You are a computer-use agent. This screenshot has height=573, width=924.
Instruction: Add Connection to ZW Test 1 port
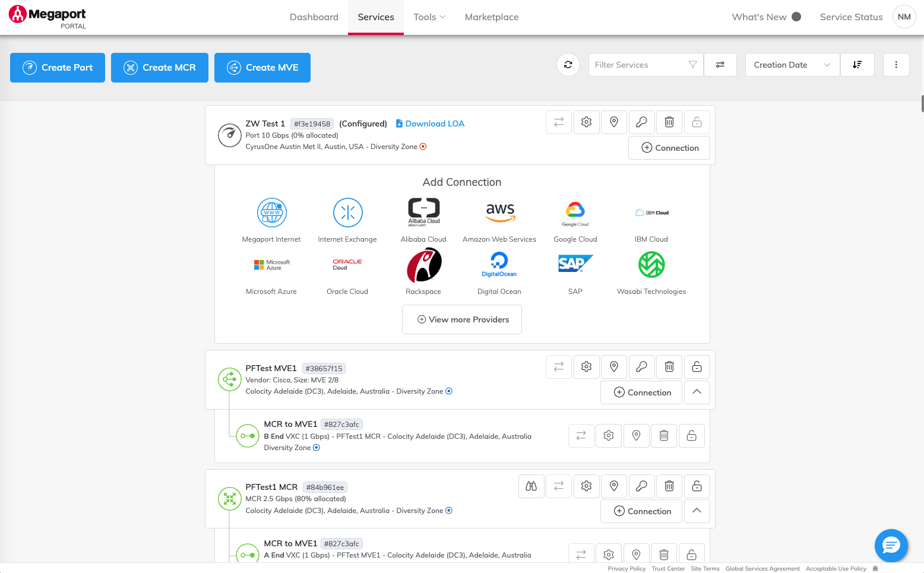[669, 148]
